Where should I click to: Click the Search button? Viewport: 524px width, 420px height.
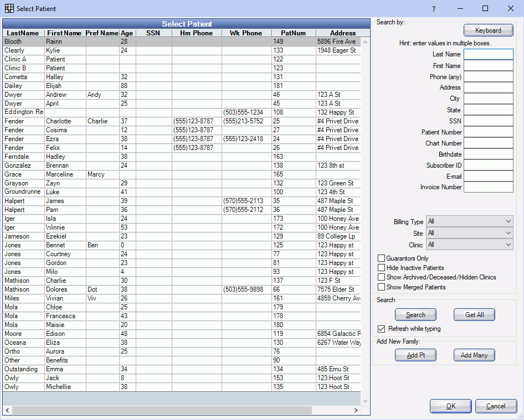[415, 314]
